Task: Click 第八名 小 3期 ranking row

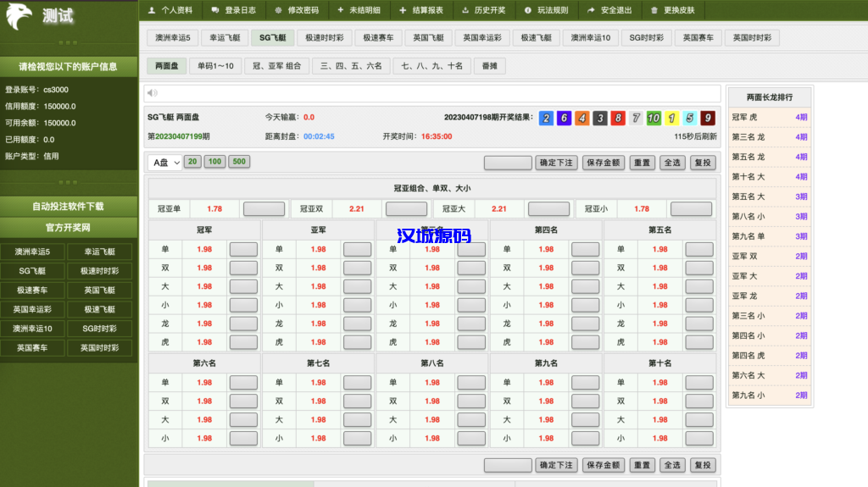Action: 770,216
